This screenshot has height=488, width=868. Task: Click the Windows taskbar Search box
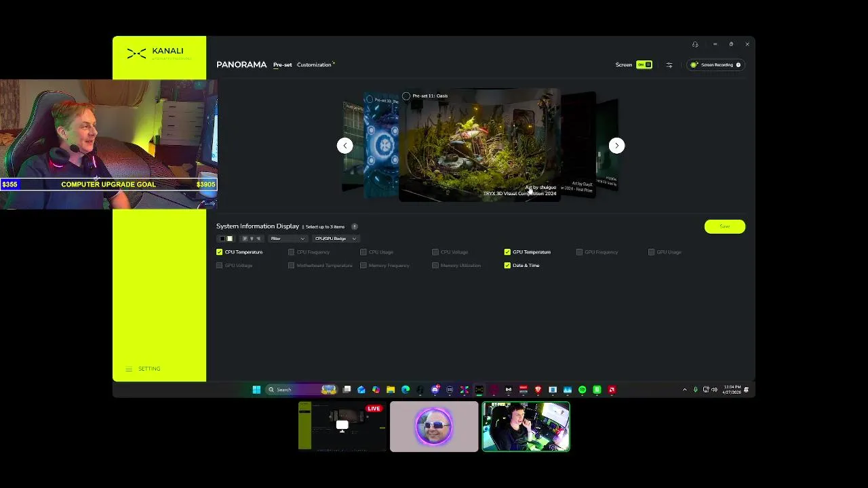tap(300, 390)
